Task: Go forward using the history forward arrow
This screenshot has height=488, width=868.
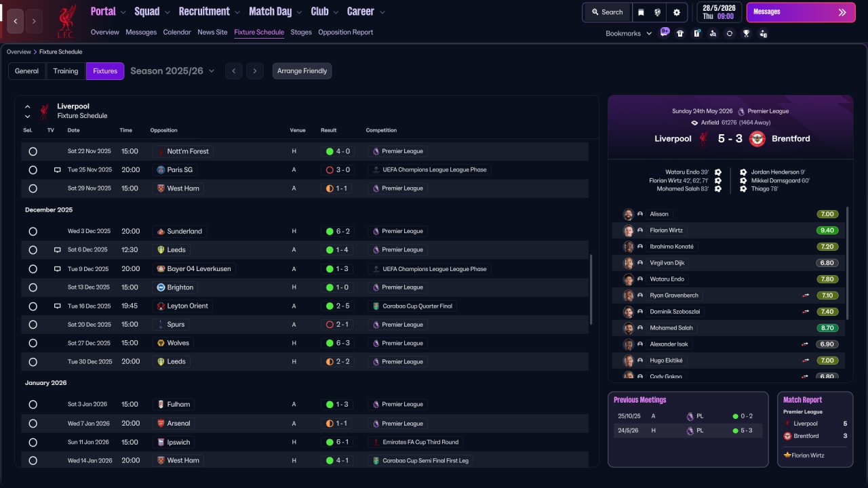Action: [34, 21]
